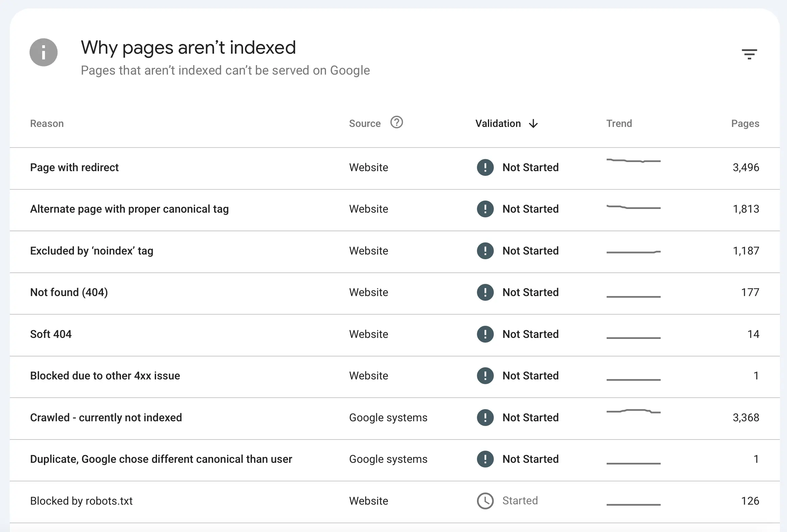Click the Source help question mark icon

(x=396, y=122)
